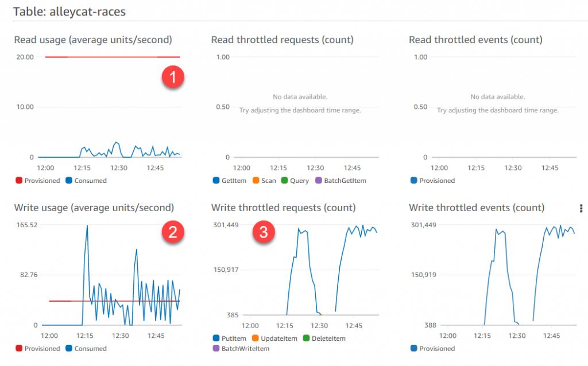Click the red badge 2 on Write usage chart

click(172, 233)
